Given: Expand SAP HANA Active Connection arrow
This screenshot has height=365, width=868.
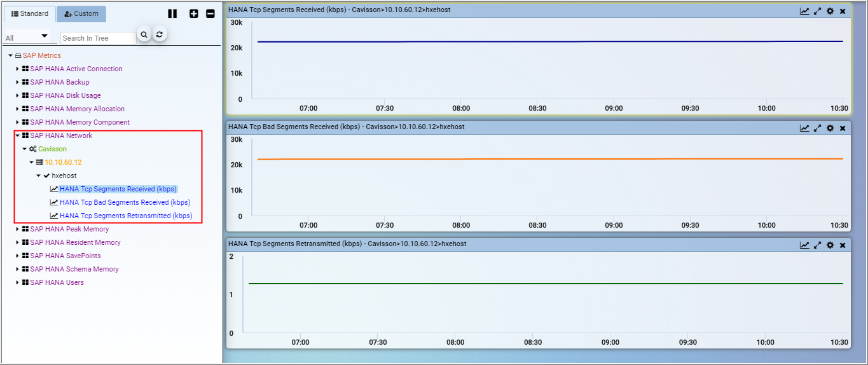Looking at the screenshot, I should click(x=18, y=69).
